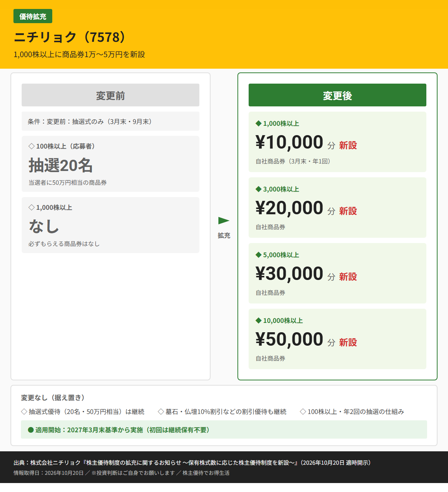Click the 変更なし(据え置き) heading
The image size is (448, 492).
pos(54,398)
